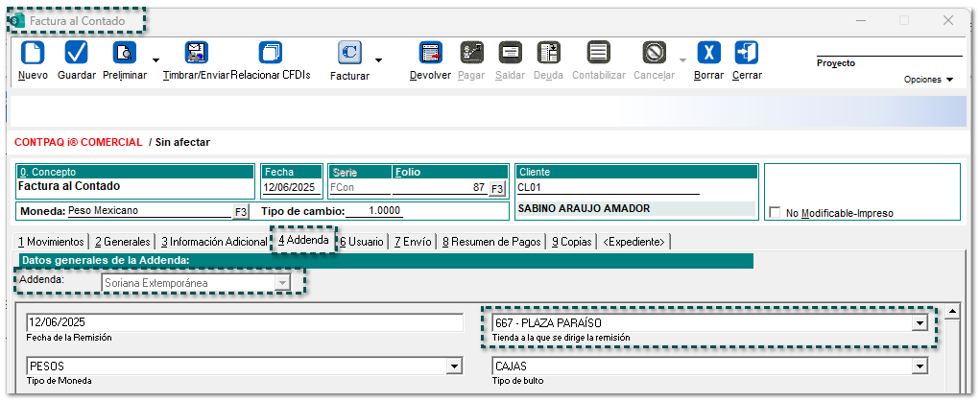Viewport: 980px width, 402px height.
Task: Expand the Facturar dropdown arrow
Action: tap(378, 60)
